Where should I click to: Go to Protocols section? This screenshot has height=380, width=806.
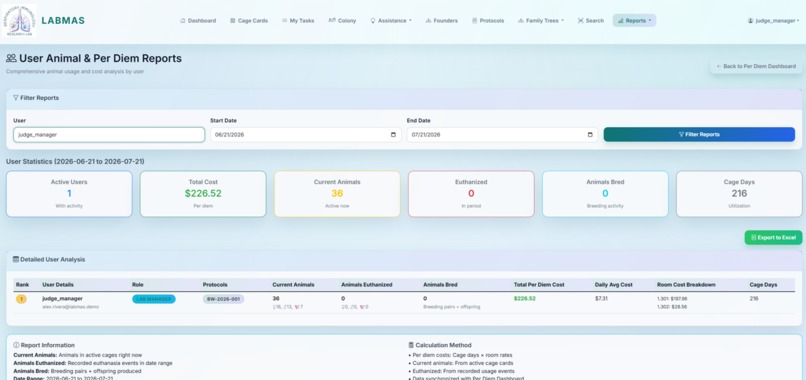pos(488,21)
